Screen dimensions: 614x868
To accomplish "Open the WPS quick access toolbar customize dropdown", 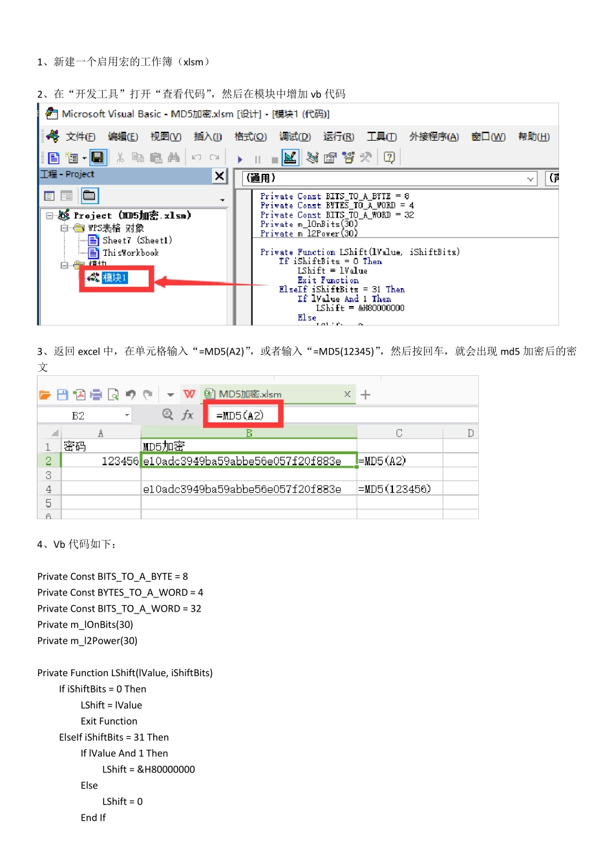I will (x=171, y=395).
